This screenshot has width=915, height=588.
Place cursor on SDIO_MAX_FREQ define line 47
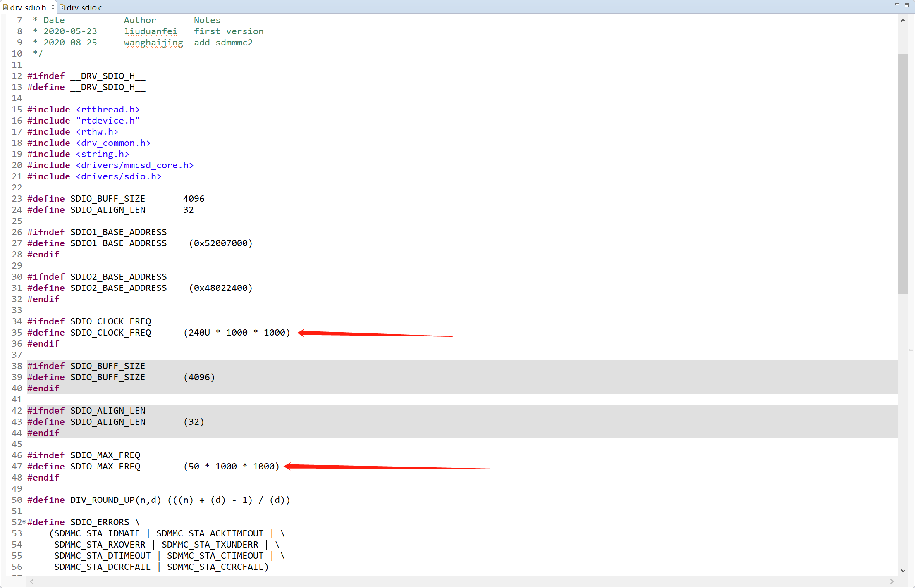pos(105,467)
